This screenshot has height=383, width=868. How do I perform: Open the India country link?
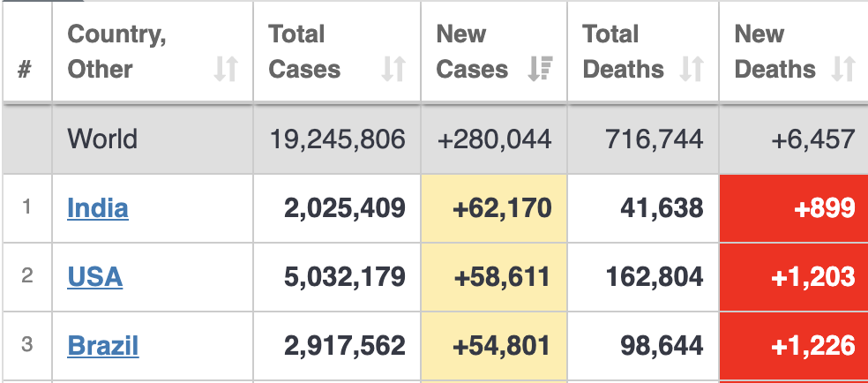98,208
